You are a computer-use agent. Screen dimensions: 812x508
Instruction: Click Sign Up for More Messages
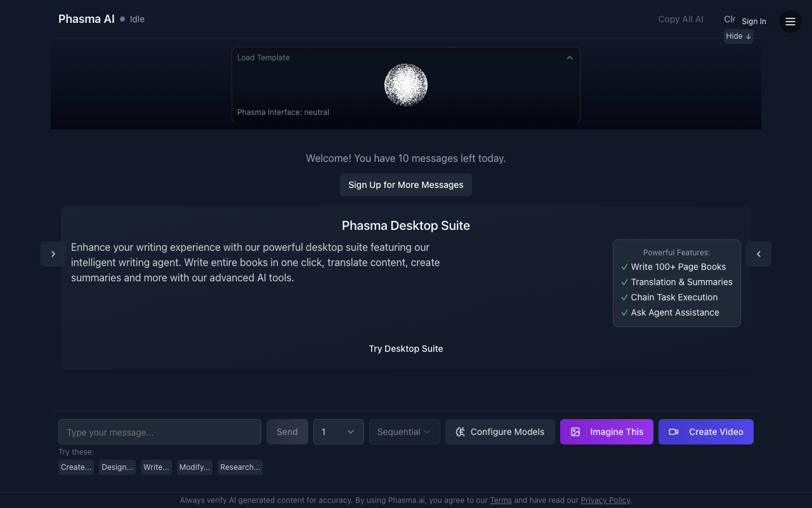(405, 185)
